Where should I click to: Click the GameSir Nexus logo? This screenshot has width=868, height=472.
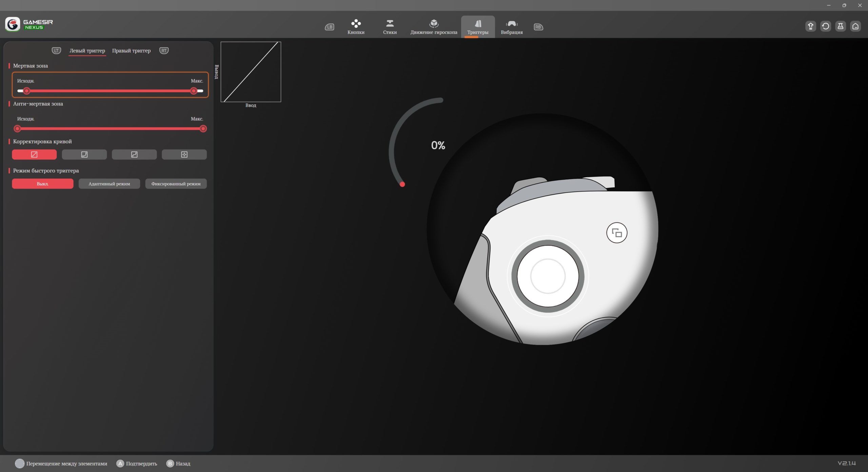click(29, 24)
